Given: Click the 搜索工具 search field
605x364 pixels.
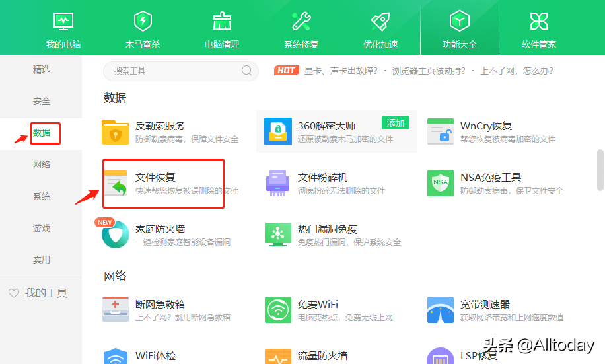Looking at the screenshot, I should tap(180, 71).
